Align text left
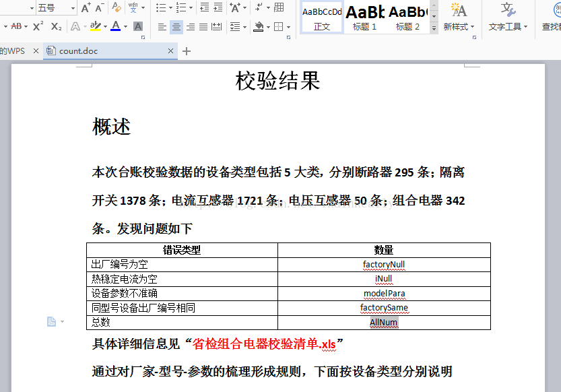Screen dimensions: 561x392 tap(162, 27)
